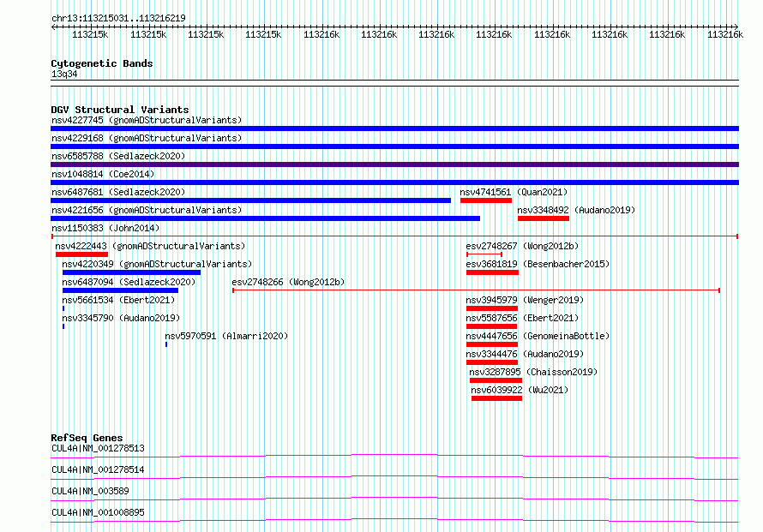
Task: Open nsv6039922 (Wu2021) label
Action: [520, 390]
